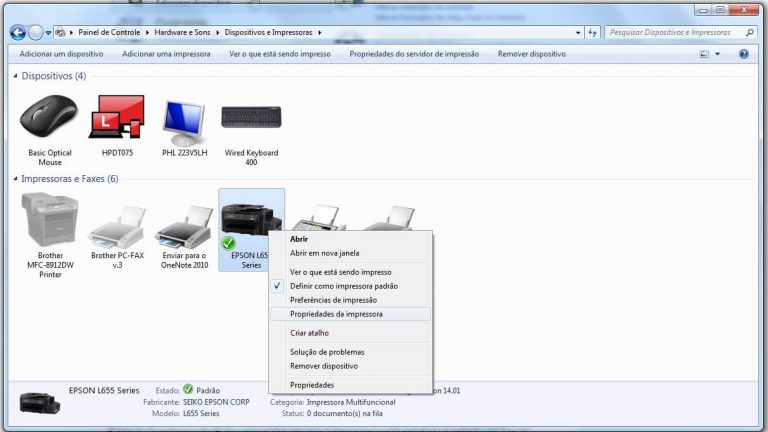Select Enviar para o OneNote 2010 printer
This screenshot has width=768, height=432.
coord(183,230)
